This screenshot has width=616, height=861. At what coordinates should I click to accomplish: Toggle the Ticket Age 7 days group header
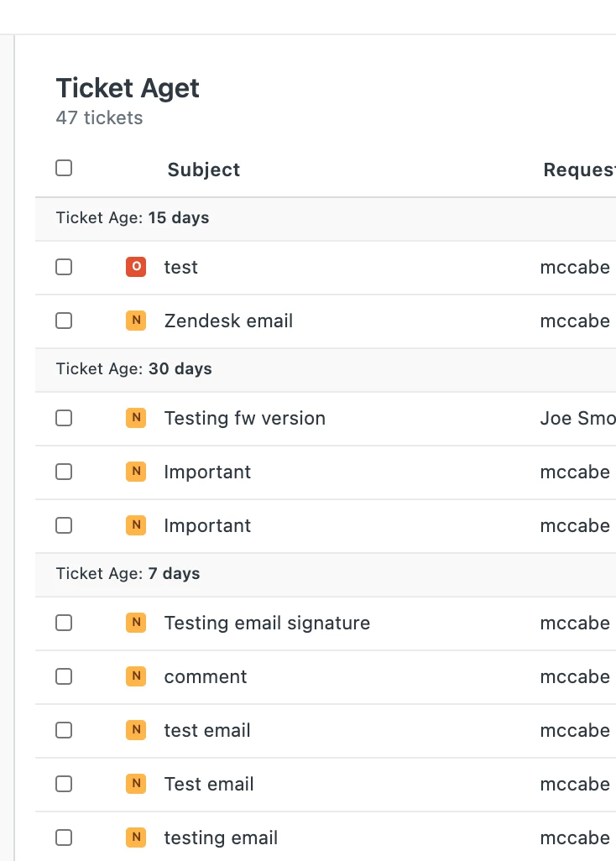tap(128, 574)
